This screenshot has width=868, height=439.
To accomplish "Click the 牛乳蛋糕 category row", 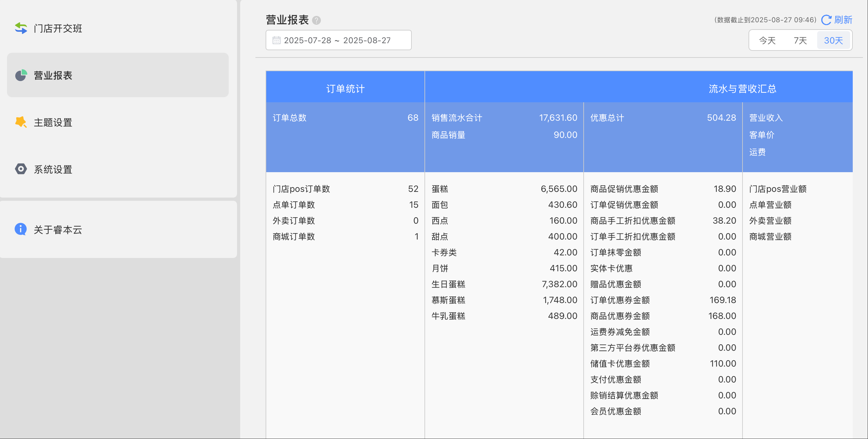I will (x=504, y=316).
